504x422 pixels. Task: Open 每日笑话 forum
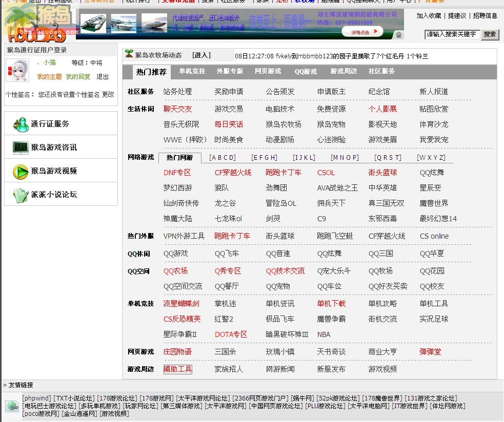coord(229,124)
